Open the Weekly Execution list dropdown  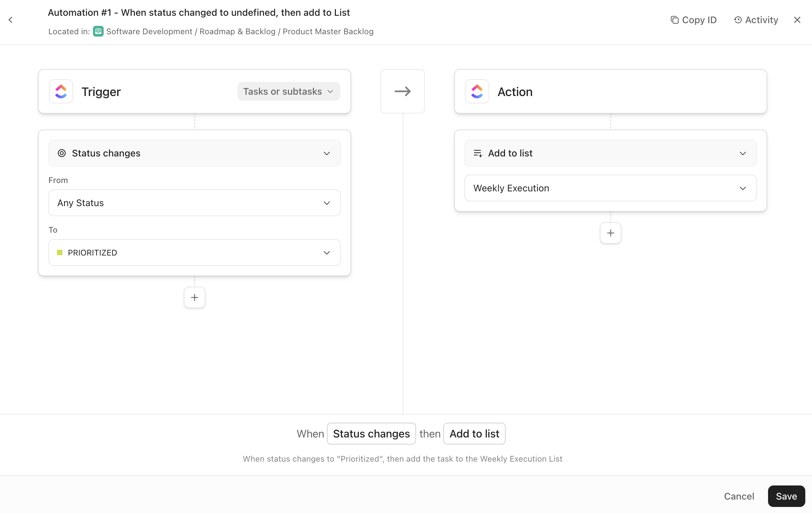pyautogui.click(x=610, y=188)
